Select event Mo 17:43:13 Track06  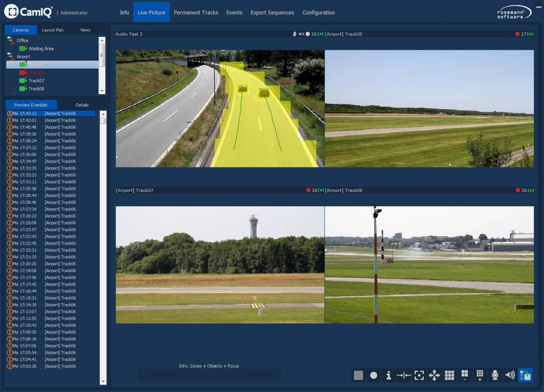[x=51, y=113]
